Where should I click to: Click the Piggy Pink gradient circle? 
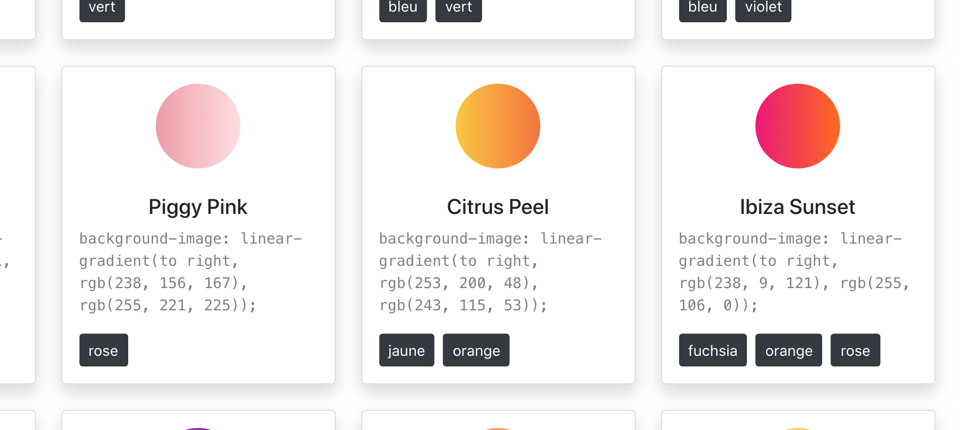click(198, 126)
